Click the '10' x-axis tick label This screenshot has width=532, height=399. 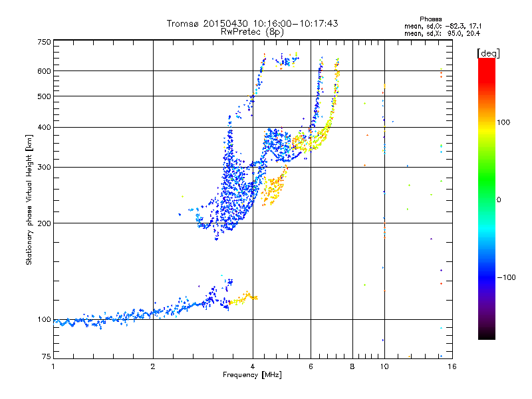[x=384, y=366]
